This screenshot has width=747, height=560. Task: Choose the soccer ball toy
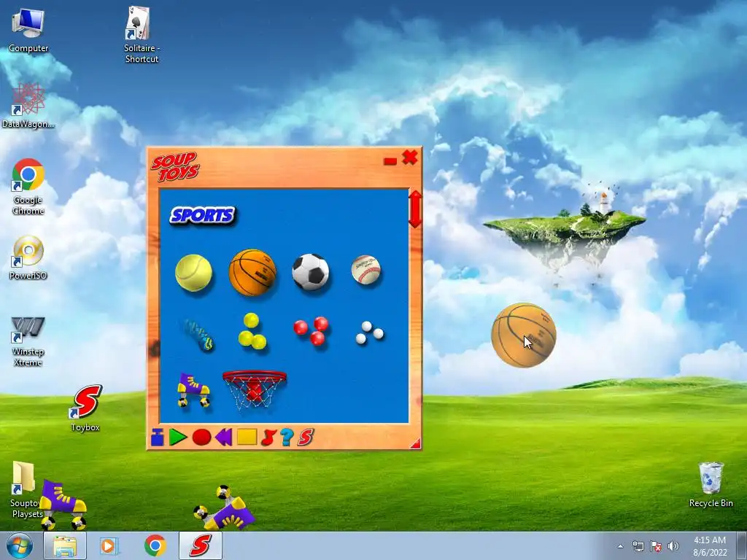coord(311,272)
